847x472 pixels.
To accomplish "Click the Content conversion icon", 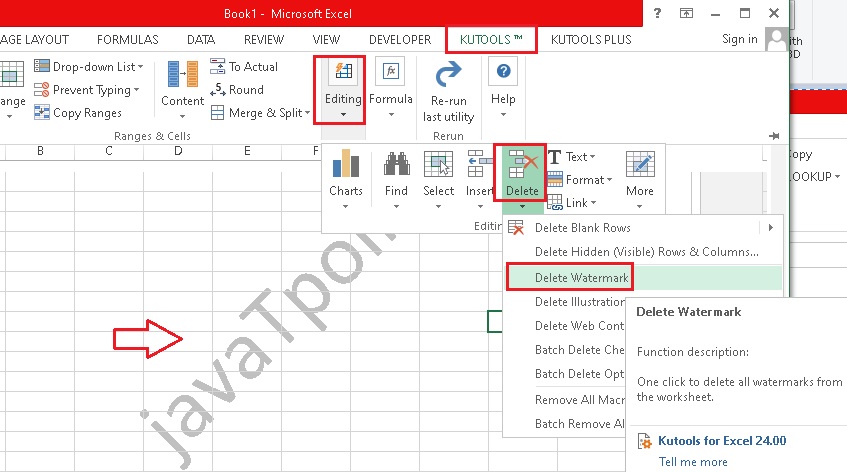I will coord(183,74).
